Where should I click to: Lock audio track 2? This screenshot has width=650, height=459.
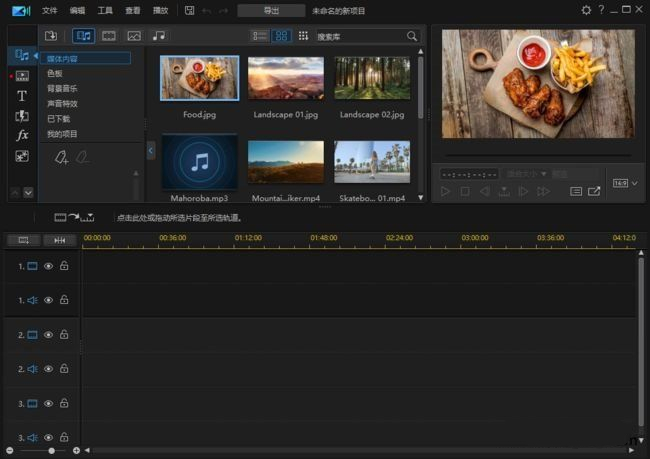[64, 369]
